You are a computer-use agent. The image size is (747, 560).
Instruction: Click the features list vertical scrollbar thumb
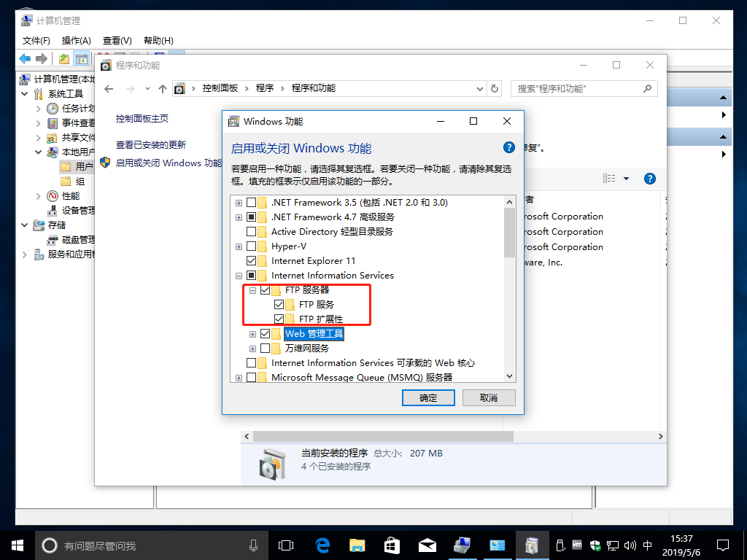click(509, 233)
